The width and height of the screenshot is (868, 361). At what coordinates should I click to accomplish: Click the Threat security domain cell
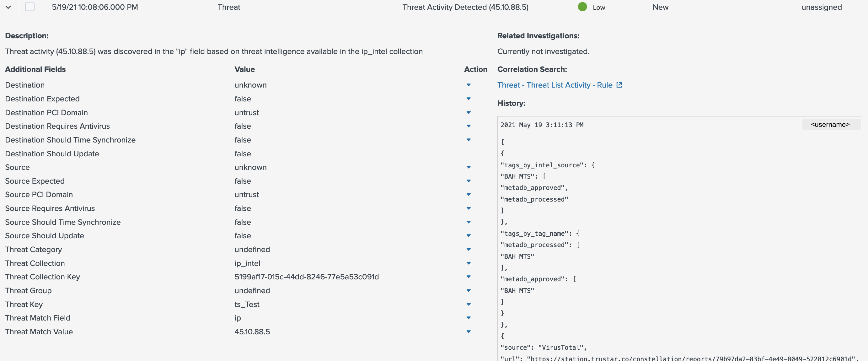point(229,7)
